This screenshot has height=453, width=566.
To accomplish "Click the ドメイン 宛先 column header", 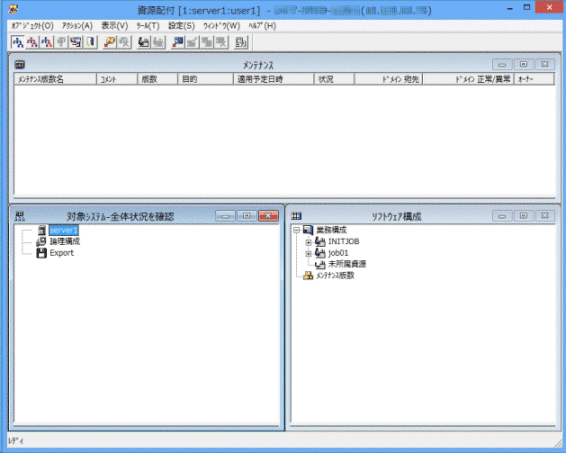I will [x=389, y=79].
